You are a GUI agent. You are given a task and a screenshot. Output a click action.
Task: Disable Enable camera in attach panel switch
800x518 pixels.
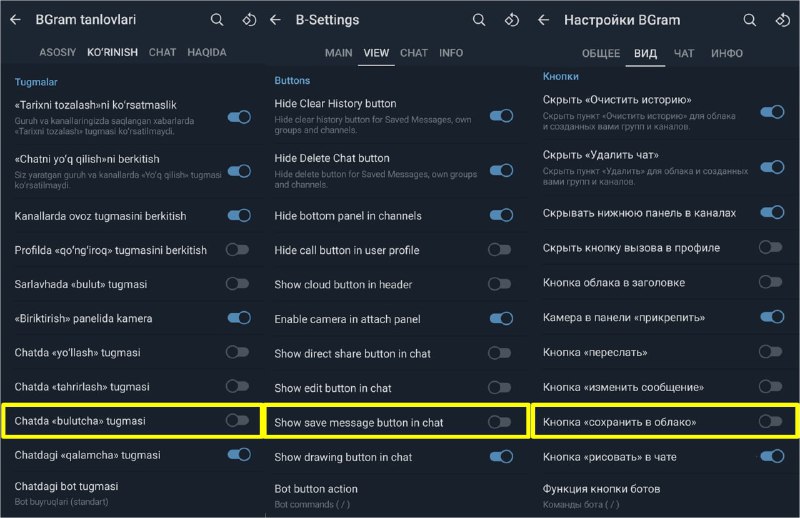coord(502,318)
